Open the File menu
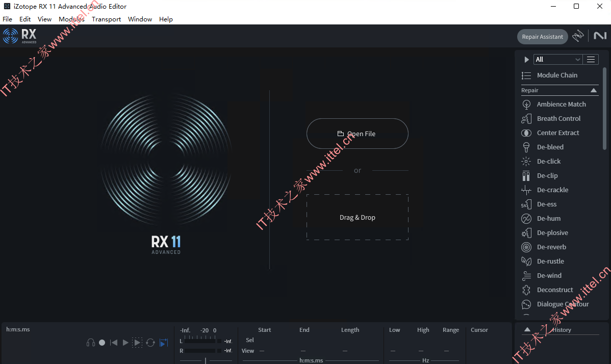This screenshot has width=611, height=364. pyautogui.click(x=8, y=19)
